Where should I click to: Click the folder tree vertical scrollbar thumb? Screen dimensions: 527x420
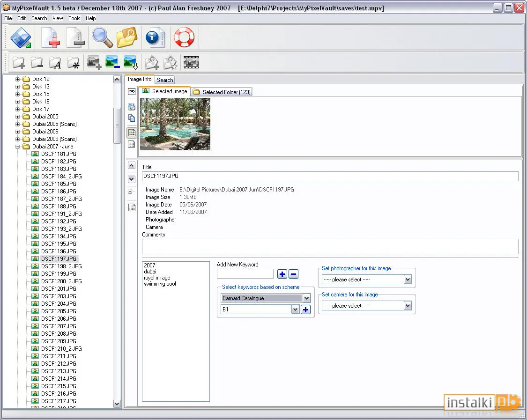pos(117,125)
